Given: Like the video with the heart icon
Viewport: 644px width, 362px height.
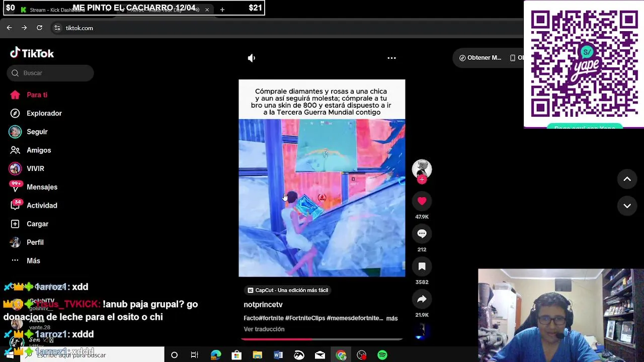Looking at the screenshot, I should point(422,201).
